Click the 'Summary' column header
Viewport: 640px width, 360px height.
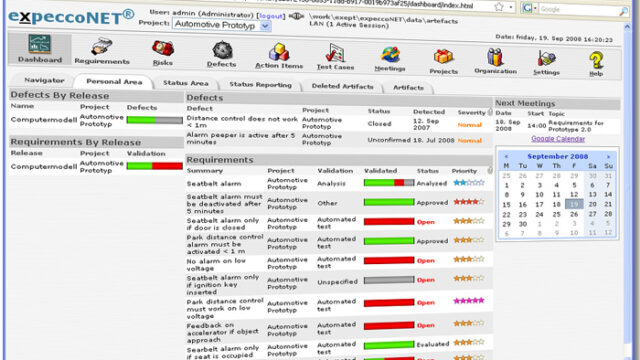click(x=204, y=171)
